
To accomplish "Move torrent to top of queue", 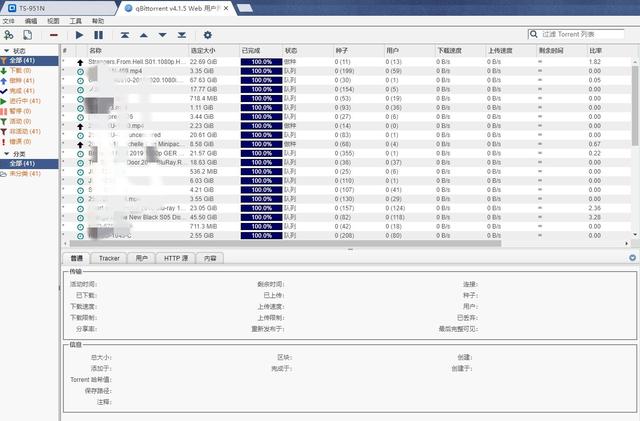I will click(125, 35).
